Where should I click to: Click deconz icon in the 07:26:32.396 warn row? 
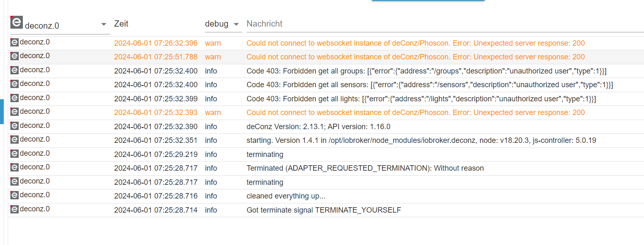click(15, 42)
